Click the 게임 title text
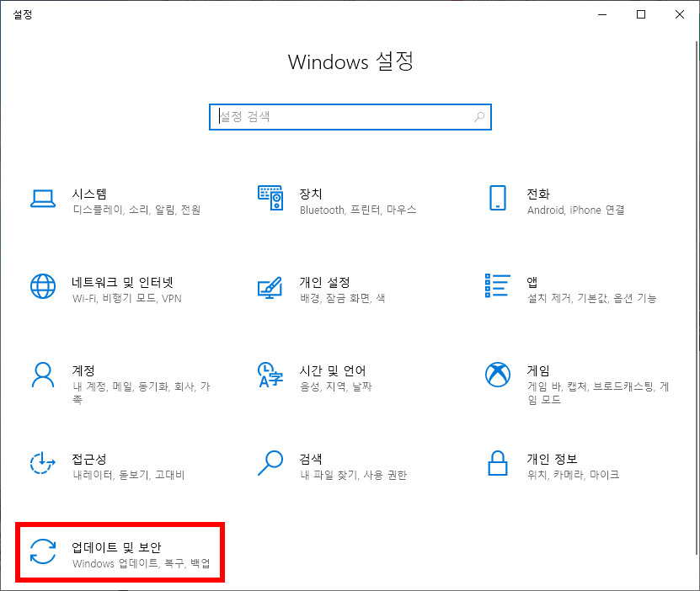Viewport: 700px width, 591px height. click(x=538, y=370)
